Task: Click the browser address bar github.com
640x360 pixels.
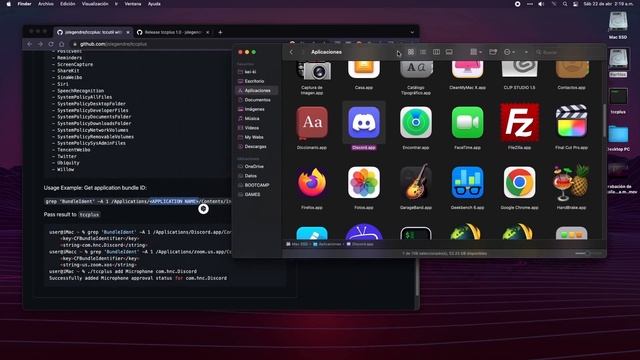Action: click(113, 44)
